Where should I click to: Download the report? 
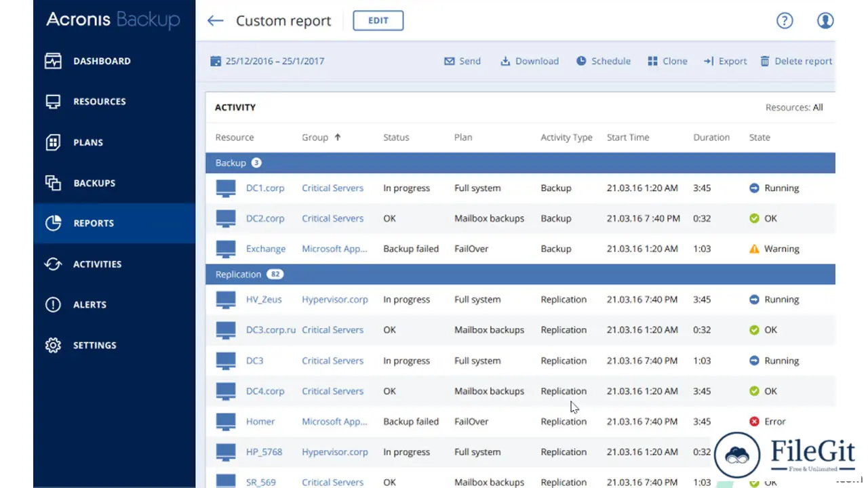pyautogui.click(x=530, y=61)
